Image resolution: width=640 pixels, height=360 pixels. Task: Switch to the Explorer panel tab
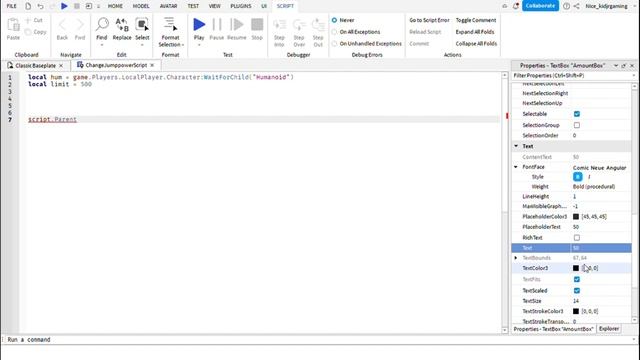[x=609, y=329]
